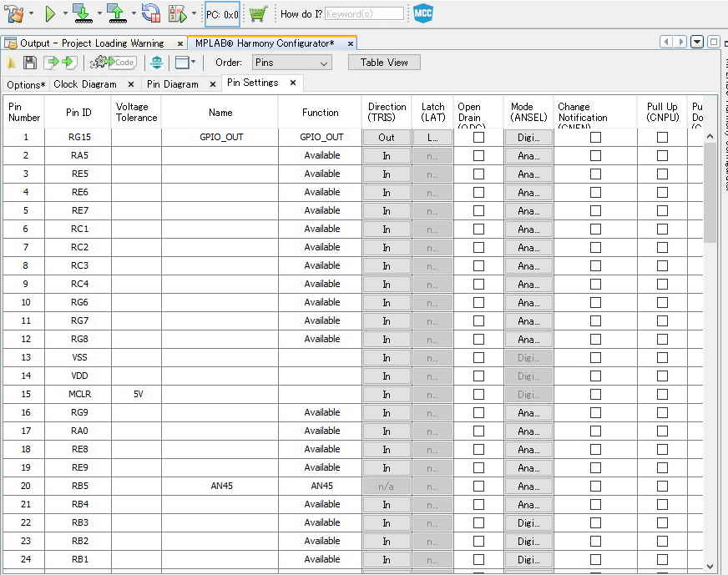
Task: Click Mode Digi button for RB3
Action: (x=528, y=523)
